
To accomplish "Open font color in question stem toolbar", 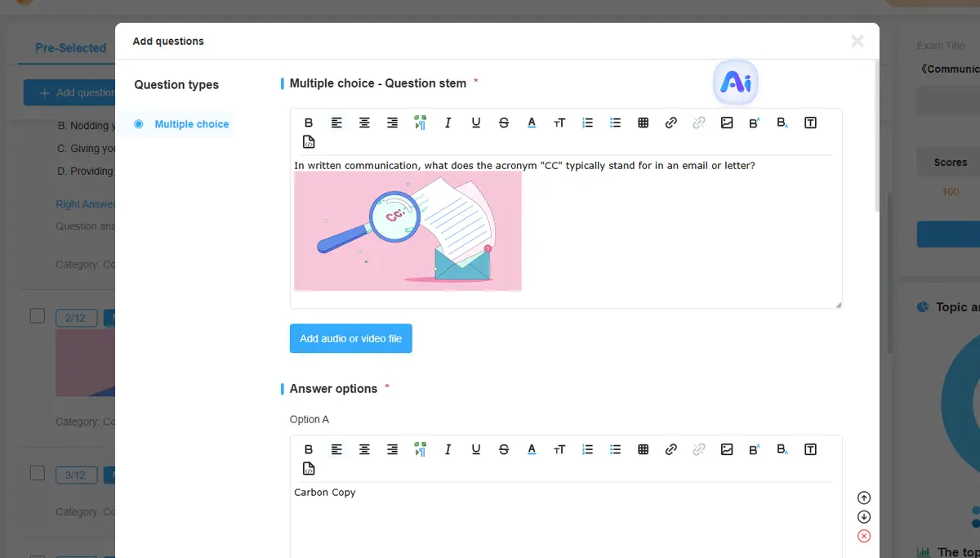I will [x=532, y=123].
